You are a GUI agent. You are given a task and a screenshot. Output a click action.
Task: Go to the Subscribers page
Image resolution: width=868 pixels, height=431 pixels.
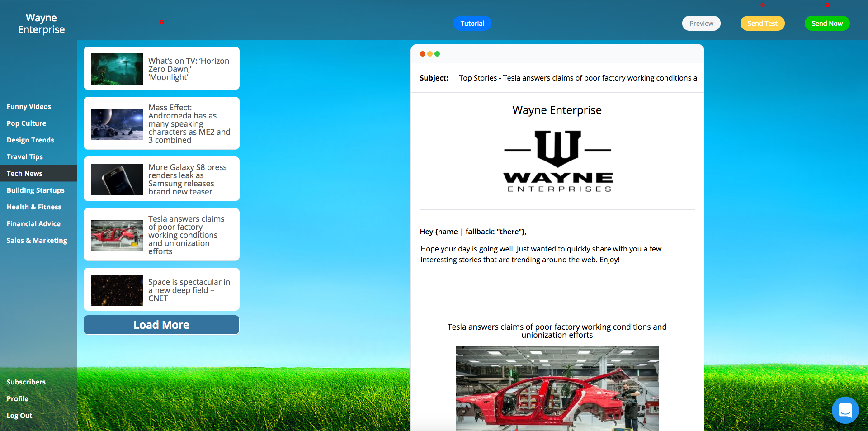tap(26, 382)
